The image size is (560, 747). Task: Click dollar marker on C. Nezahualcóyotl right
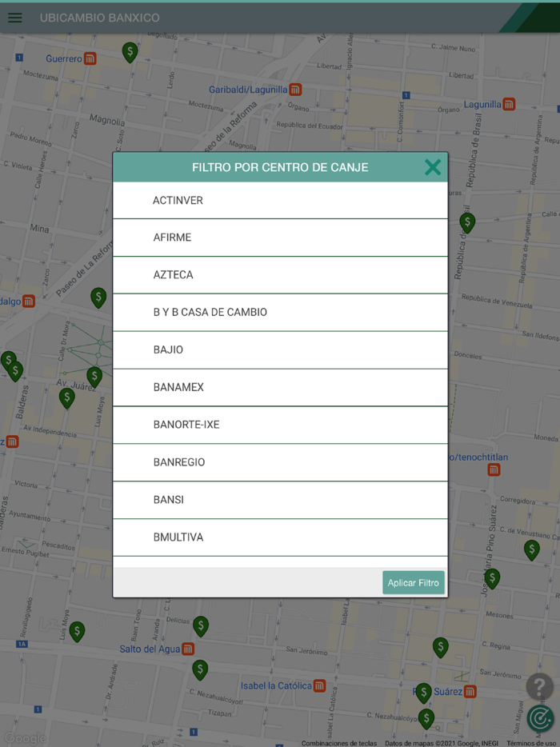(x=426, y=719)
